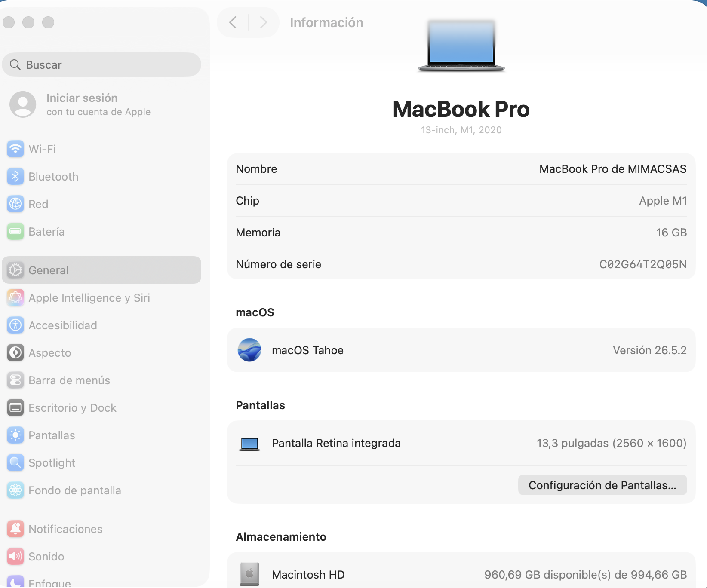The width and height of the screenshot is (707, 588).
Task: Click the search magnifier icon in Buscar
Action: click(15, 64)
